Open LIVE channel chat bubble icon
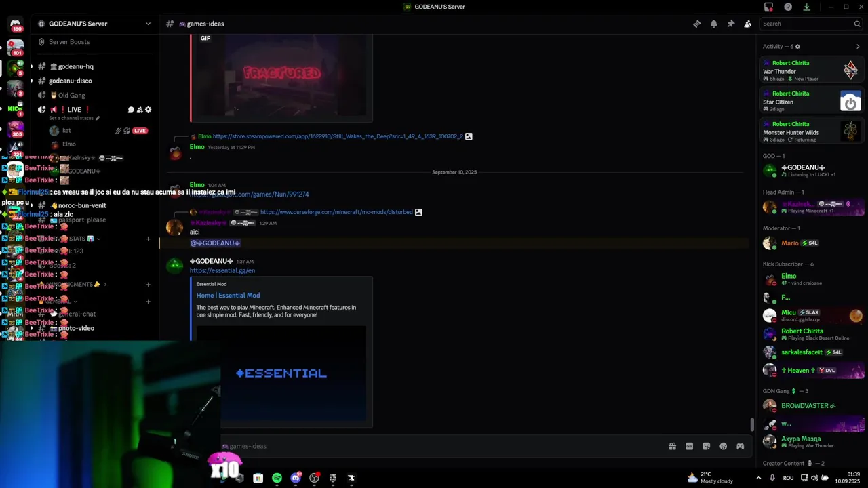Image resolution: width=868 pixels, height=488 pixels. (131, 110)
